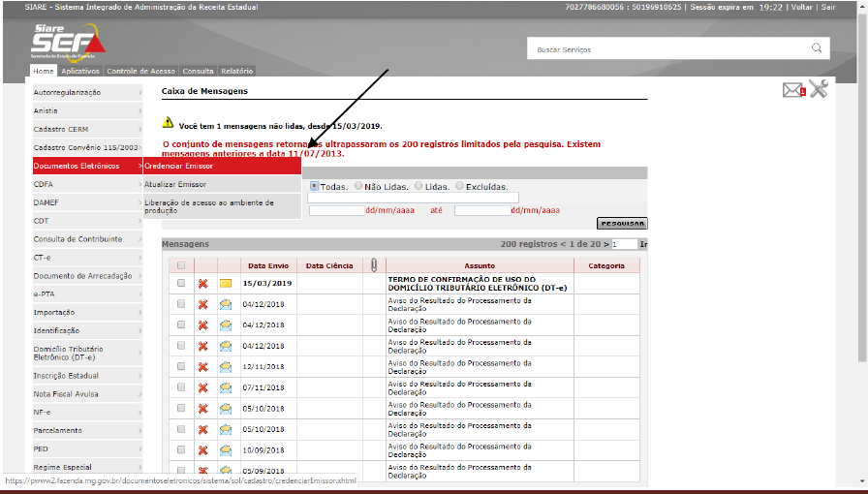Tick the checkbox for the 15/03/2019 message
The image size is (868, 494).
180,283
